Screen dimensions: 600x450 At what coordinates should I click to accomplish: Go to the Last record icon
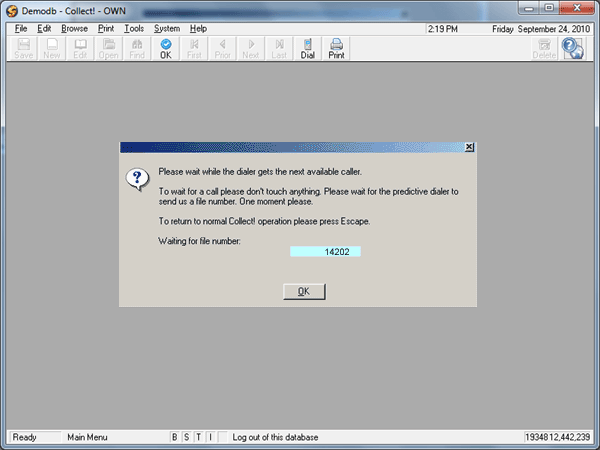pyautogui.click(x=279, y=49)
